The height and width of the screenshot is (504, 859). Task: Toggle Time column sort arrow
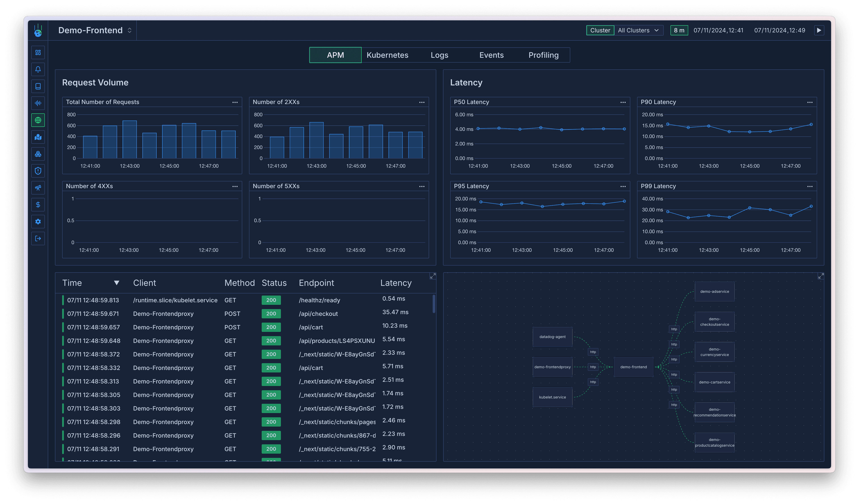point(117,283)
